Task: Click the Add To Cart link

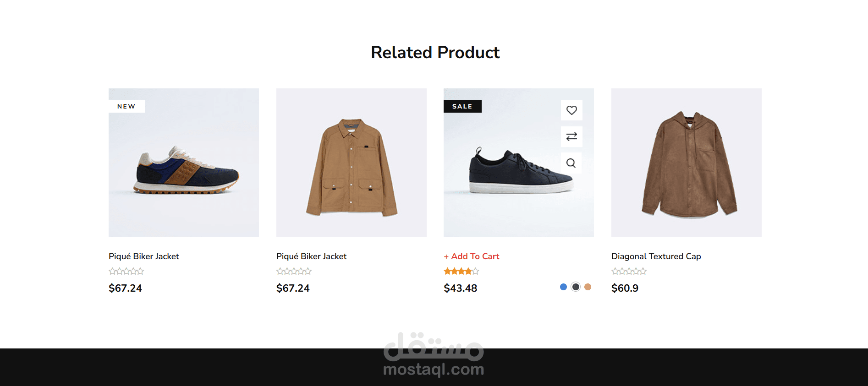Action: pos(472,256)
